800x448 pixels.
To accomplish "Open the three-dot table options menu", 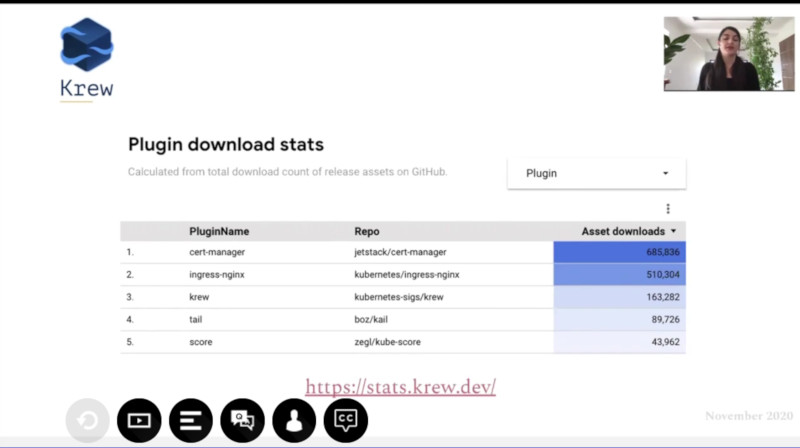I will point(668,209).
